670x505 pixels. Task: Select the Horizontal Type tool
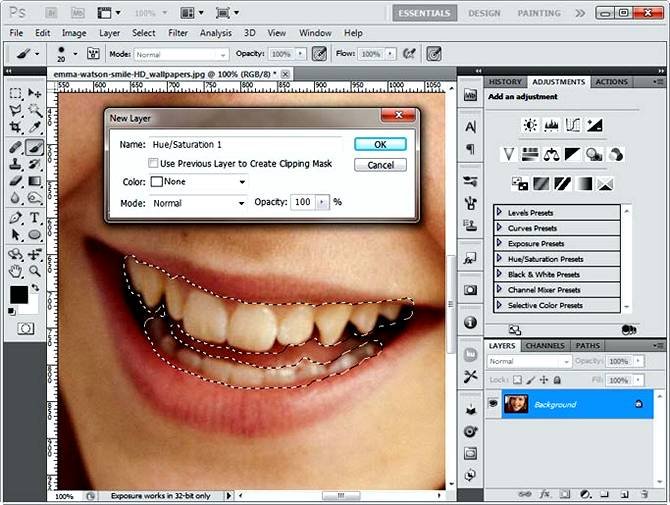[x=34, y=217]
